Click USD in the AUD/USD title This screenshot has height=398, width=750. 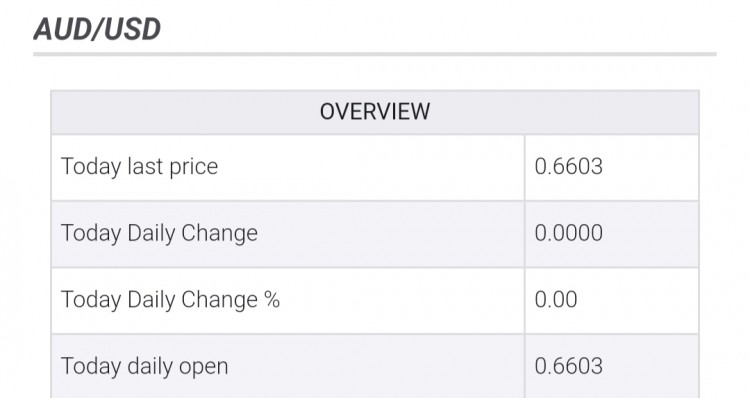click(x=132, y=29)
